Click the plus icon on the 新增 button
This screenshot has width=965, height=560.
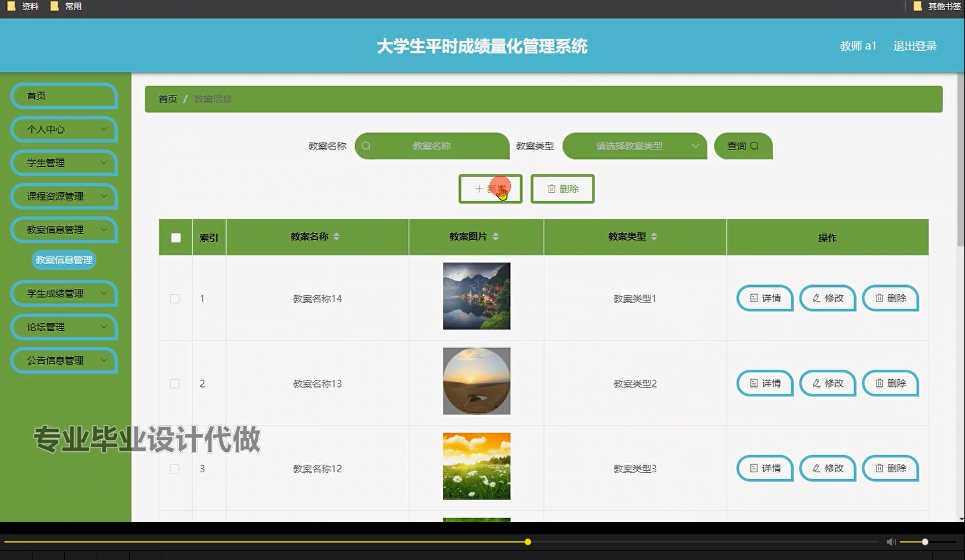pyautogui.click(x=477, y=188)
